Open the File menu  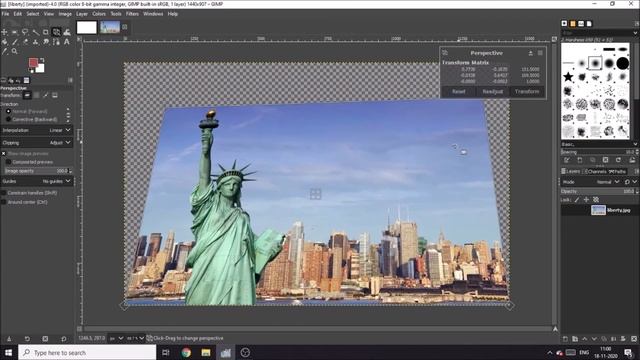[x=5, y=14]
